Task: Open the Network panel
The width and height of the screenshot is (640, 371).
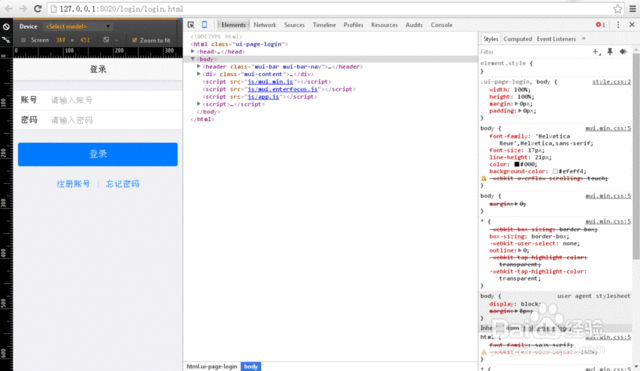Action: pyautogui.click(x=264, y=25)
